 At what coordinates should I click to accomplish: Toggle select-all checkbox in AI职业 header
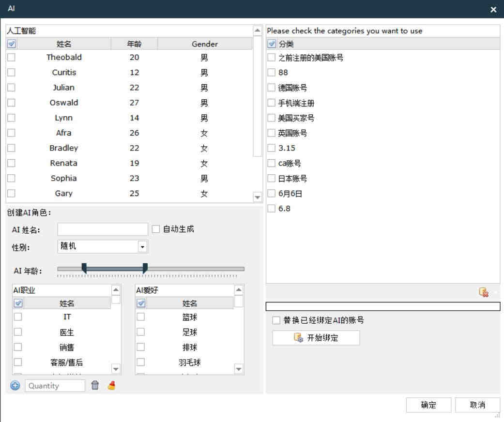[x=18, y=303]
